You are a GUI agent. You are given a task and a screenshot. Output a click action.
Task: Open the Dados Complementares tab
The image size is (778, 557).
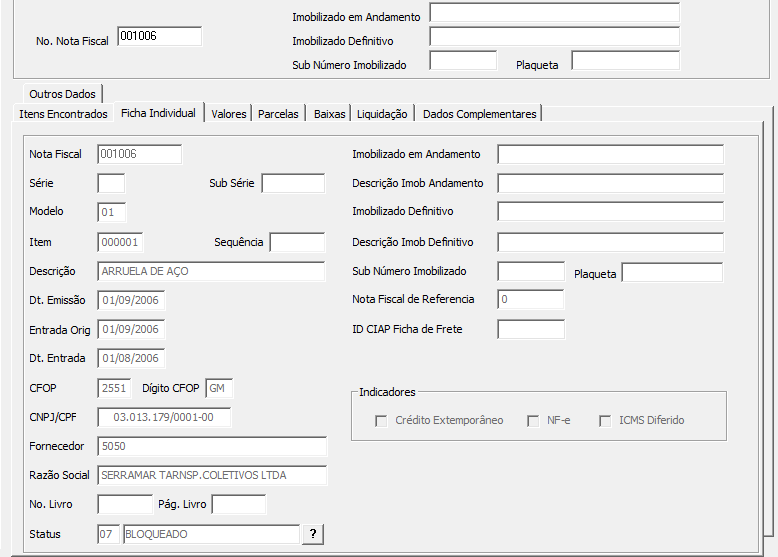(480, 114)
